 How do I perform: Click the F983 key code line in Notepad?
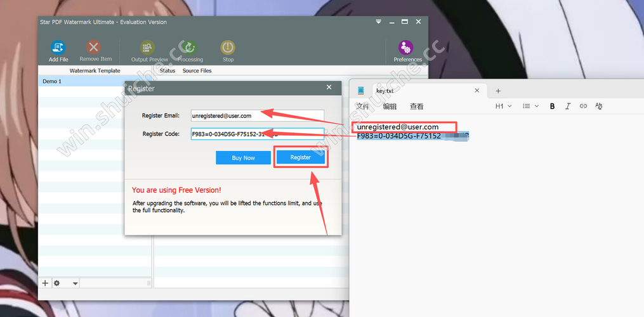413,136
